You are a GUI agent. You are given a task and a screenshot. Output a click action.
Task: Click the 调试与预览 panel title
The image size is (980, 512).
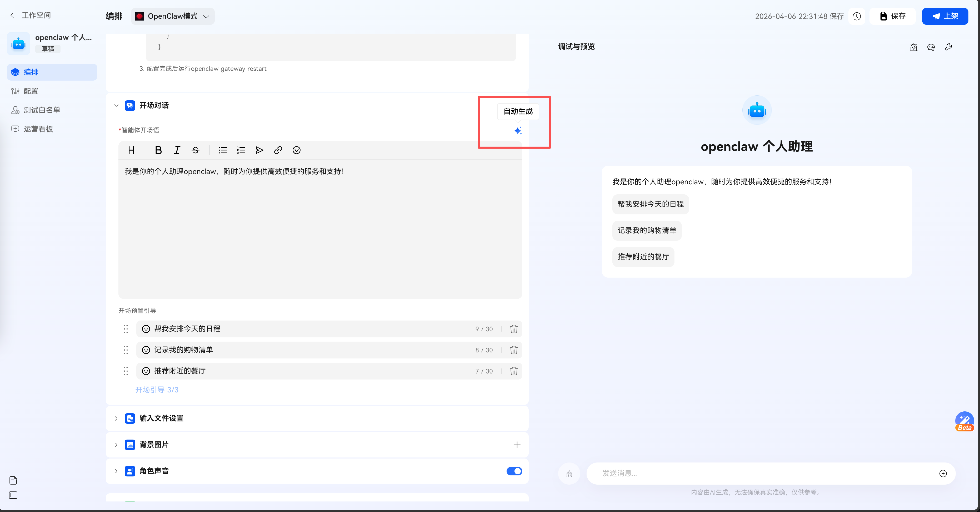tap(576, 46)
